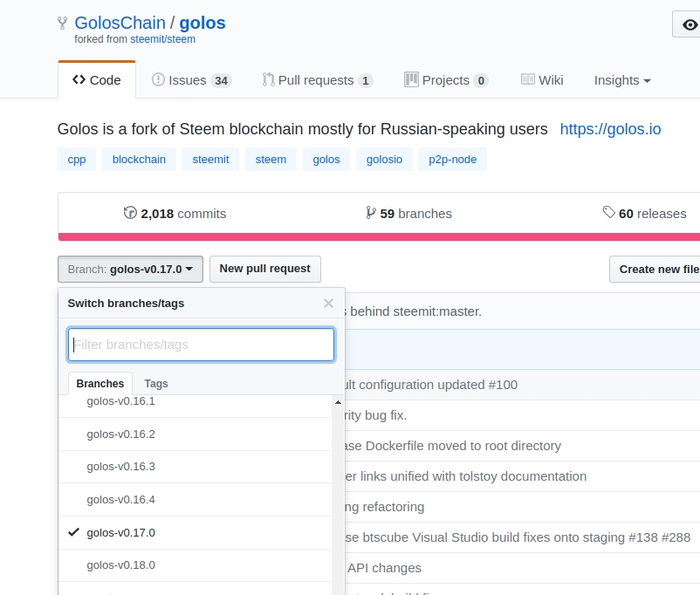Expand the Insights dropdown tab
700x595 pixels.
tap(622, 80)
